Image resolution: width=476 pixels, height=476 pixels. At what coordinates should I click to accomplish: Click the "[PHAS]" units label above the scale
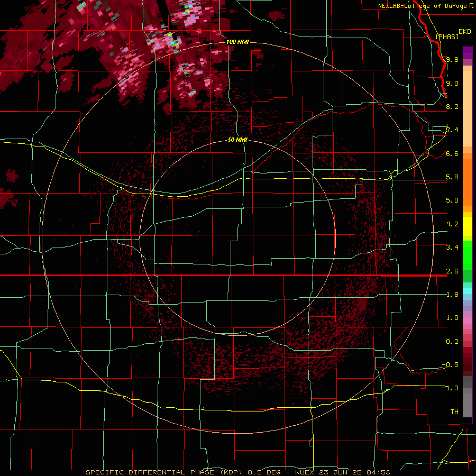pos(447,36)
